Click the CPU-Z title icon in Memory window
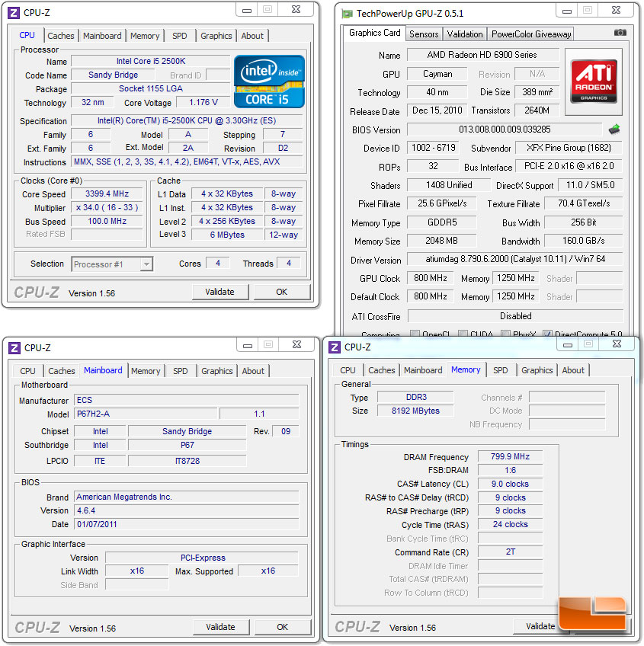The width and height of the screenshot is (644, 646). [x=335, y=347]
